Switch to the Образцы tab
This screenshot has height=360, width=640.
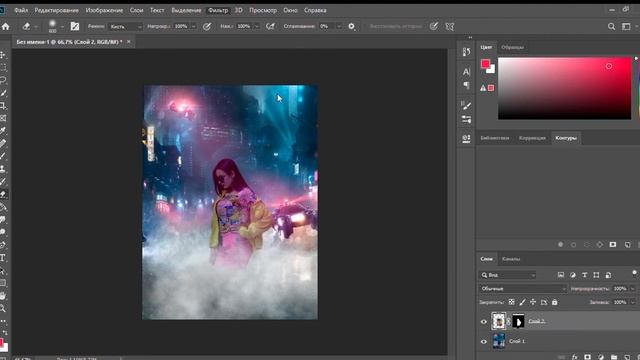click(x=512, y=47)
